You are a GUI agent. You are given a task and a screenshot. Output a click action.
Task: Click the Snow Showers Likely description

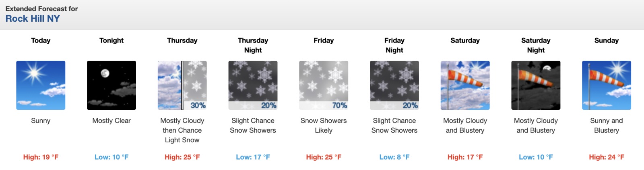click(x=324, y=125)
